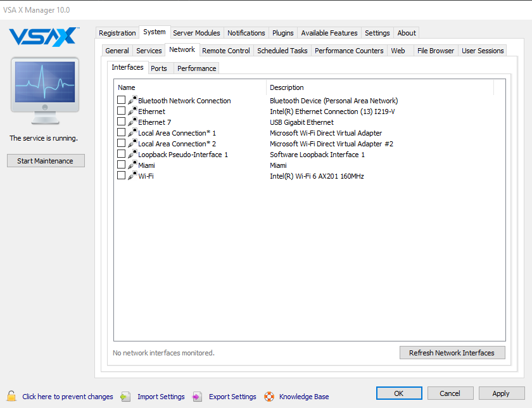Open the Remote Control sub-tab
532x408 pixels.
(226, 51)
